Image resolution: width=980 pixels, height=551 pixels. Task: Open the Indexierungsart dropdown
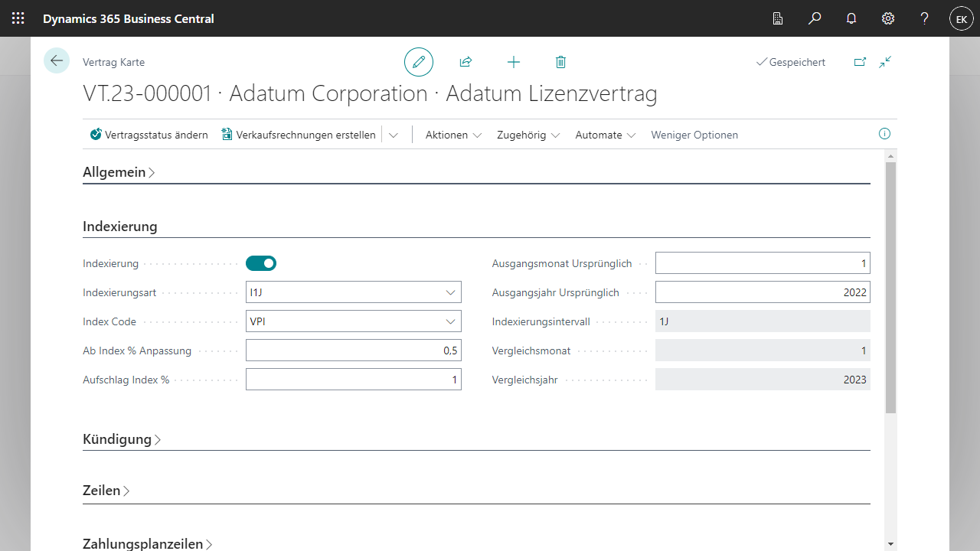[x=450, y=292]
